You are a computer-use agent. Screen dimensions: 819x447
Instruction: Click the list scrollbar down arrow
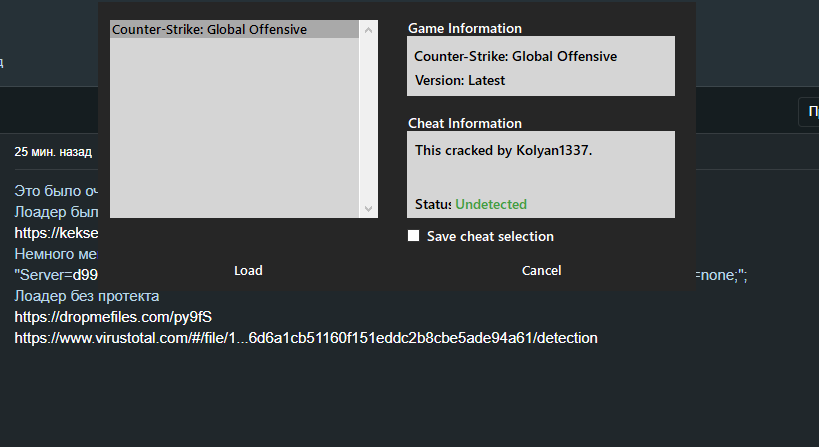[368, 209]
